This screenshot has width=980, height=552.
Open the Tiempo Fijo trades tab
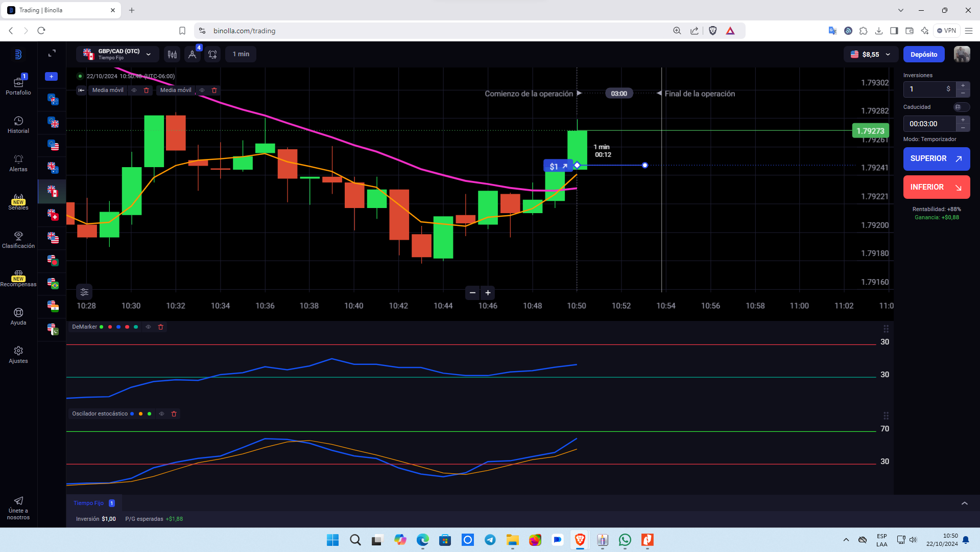point(94,503)
